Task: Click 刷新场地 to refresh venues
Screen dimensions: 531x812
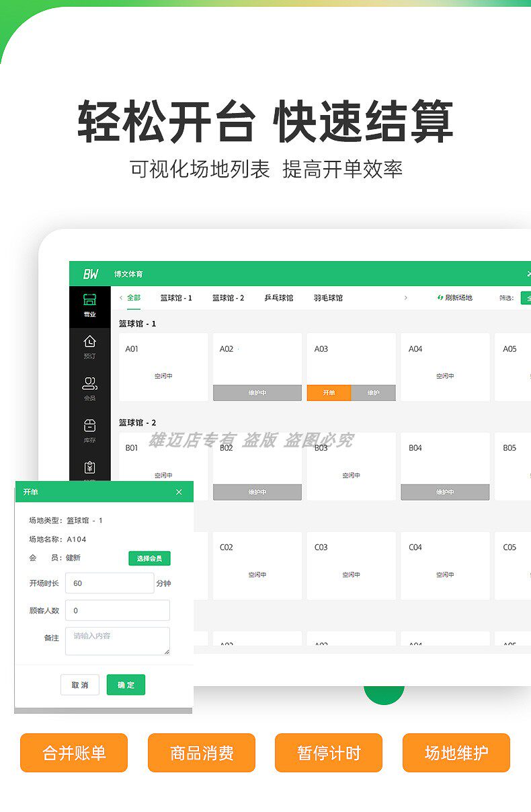Action: click(x=455, y=297)
